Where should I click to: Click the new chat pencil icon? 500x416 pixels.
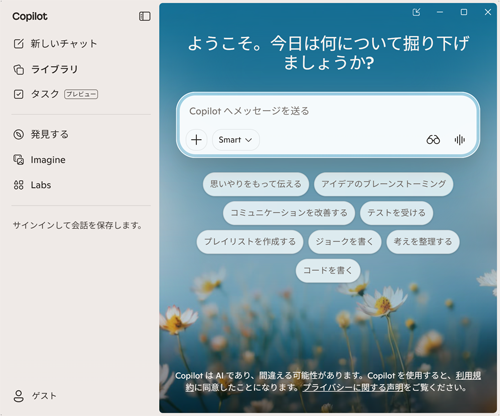19,43
